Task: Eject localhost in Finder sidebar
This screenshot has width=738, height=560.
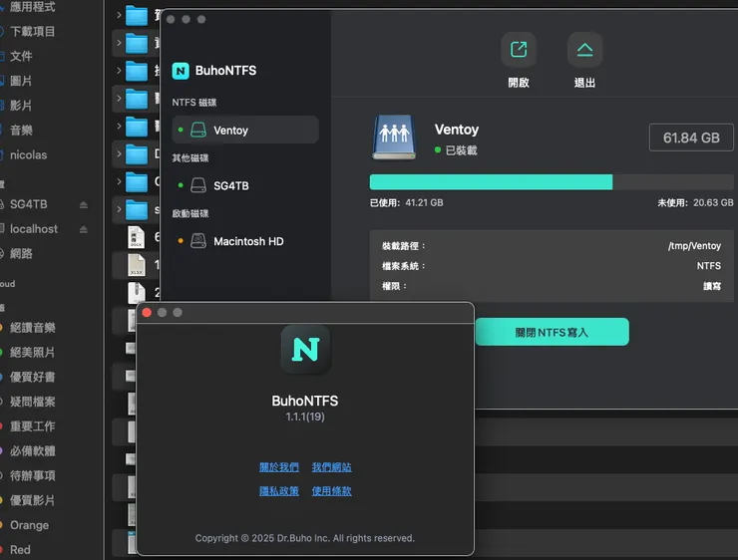Action: tap(84, 229)
